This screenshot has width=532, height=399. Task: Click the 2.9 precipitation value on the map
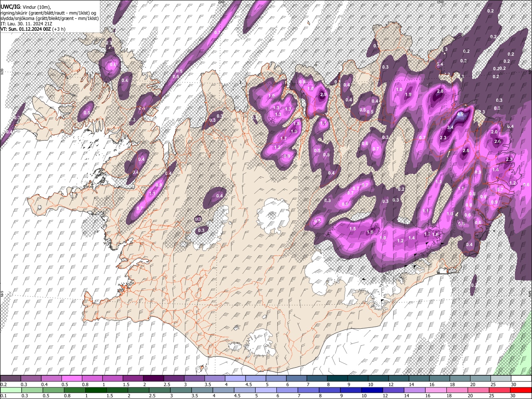[324, 95]
